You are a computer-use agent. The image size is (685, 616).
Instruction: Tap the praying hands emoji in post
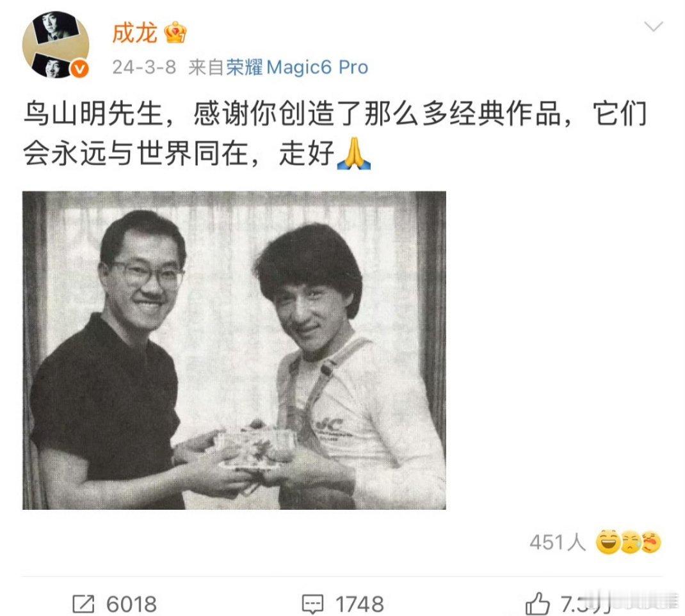click(354, 154)
